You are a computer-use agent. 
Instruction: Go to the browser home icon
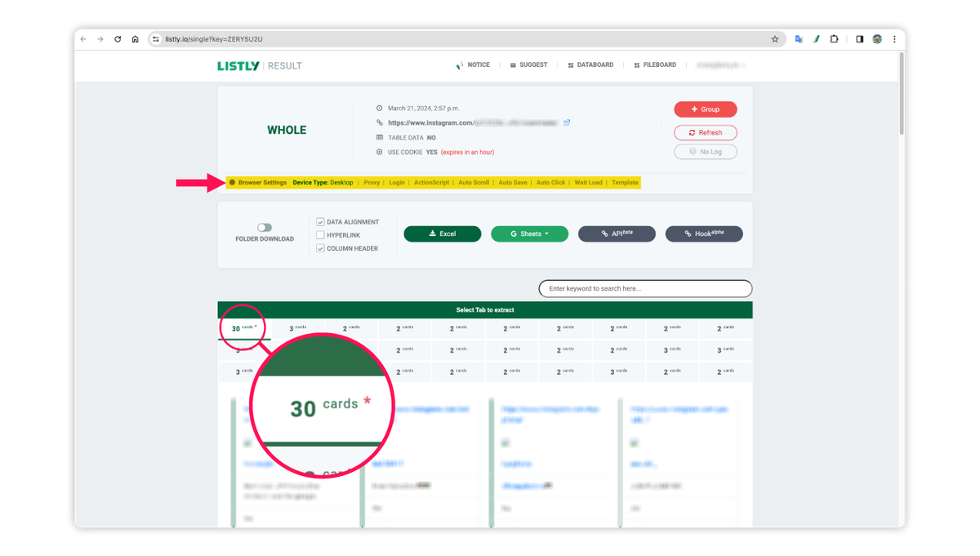[135, 39]
